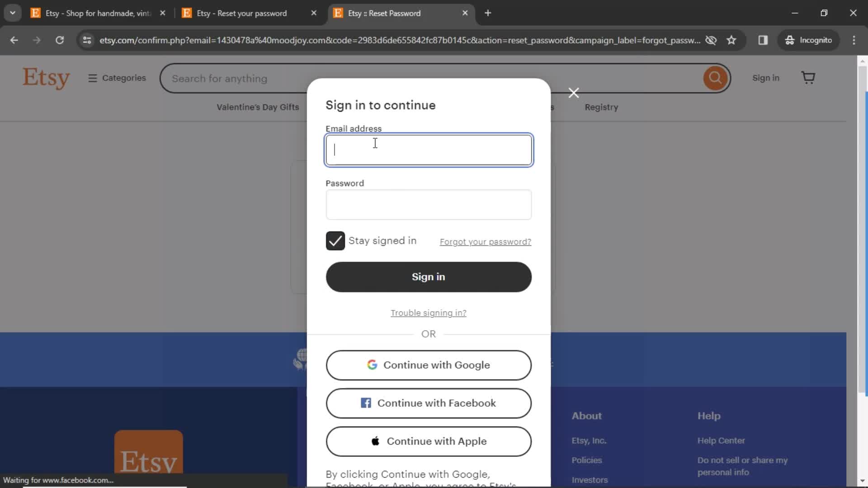Select the Valentine's Day Gifts tab
Screen dimensions: 868x488
(x=258, y=107)
